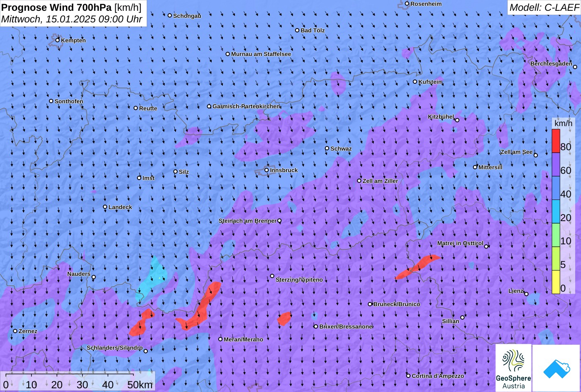The width and height of the screenshot is (581, 392).
Task: Click the Innsbruck city marker
Action: [267, 170]
